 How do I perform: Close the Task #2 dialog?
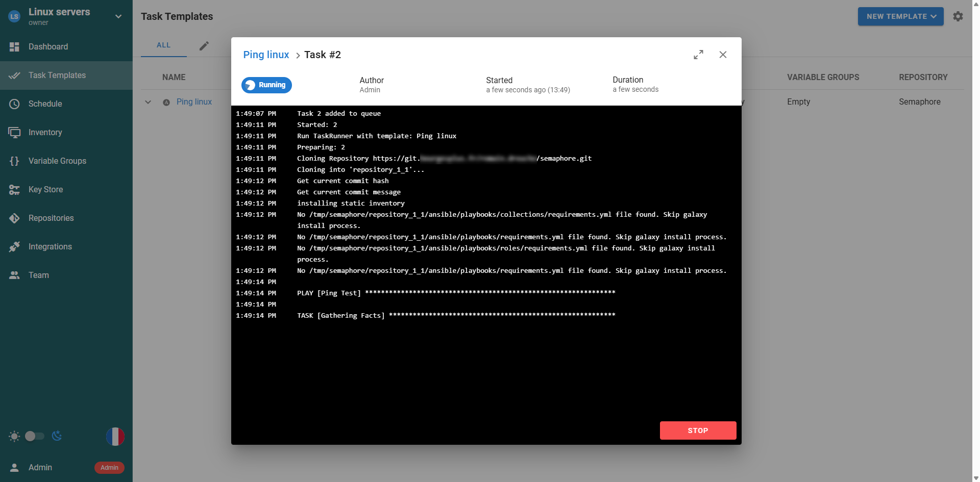(723, 55)
